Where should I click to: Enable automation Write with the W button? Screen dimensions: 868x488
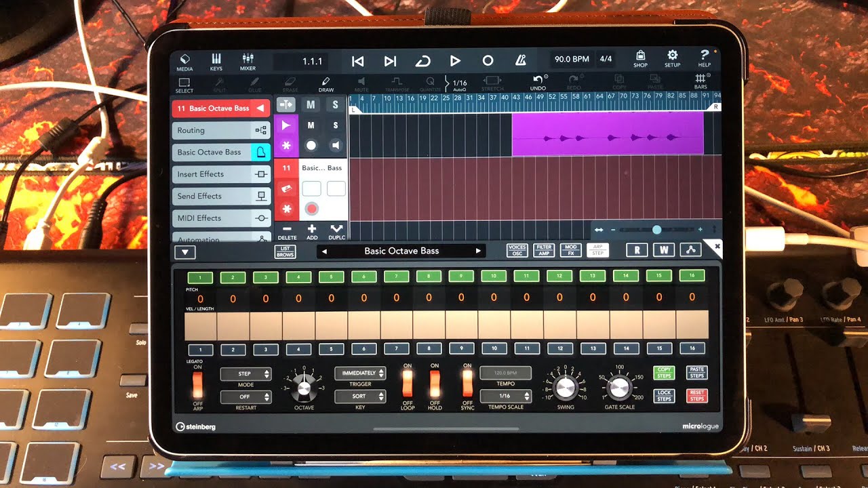pos(664,250)
